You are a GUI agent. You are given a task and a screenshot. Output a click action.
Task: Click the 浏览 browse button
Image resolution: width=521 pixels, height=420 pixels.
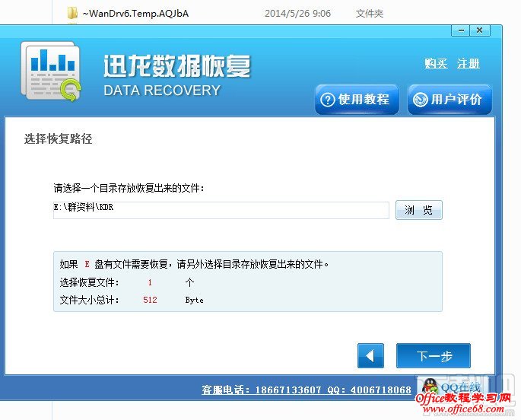click(x=418, y=210)
